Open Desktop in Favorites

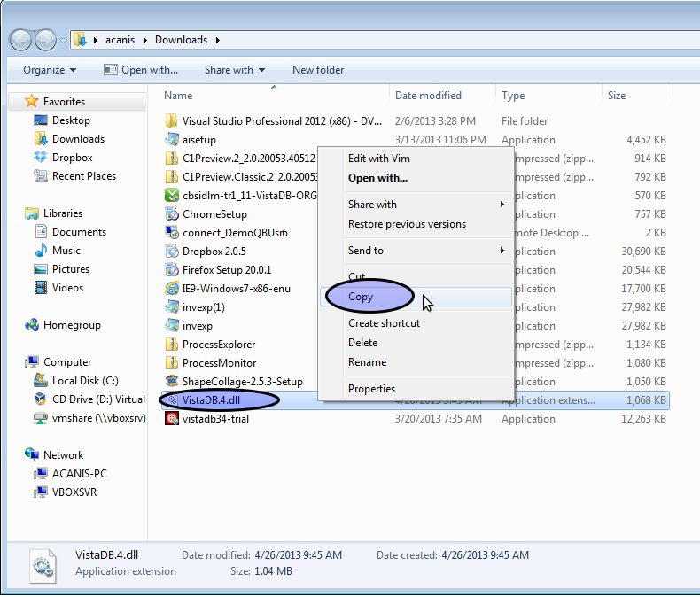click(71, 120)
